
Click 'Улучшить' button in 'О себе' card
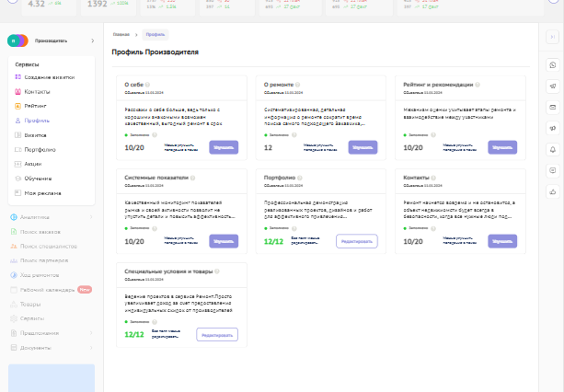coord(224,147)
